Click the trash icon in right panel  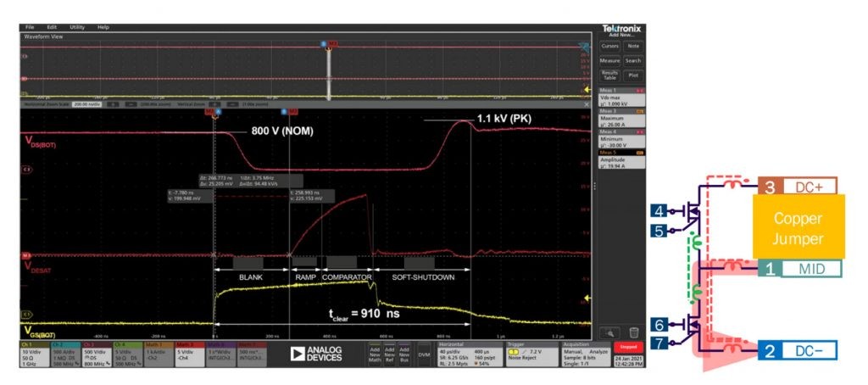pyautogui.click(x=634, y=332)
